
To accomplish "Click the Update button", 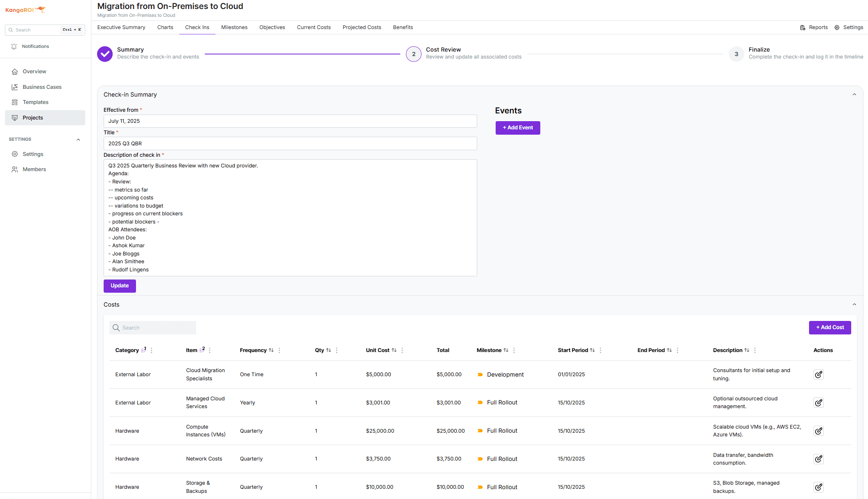I will click(120, 286).
